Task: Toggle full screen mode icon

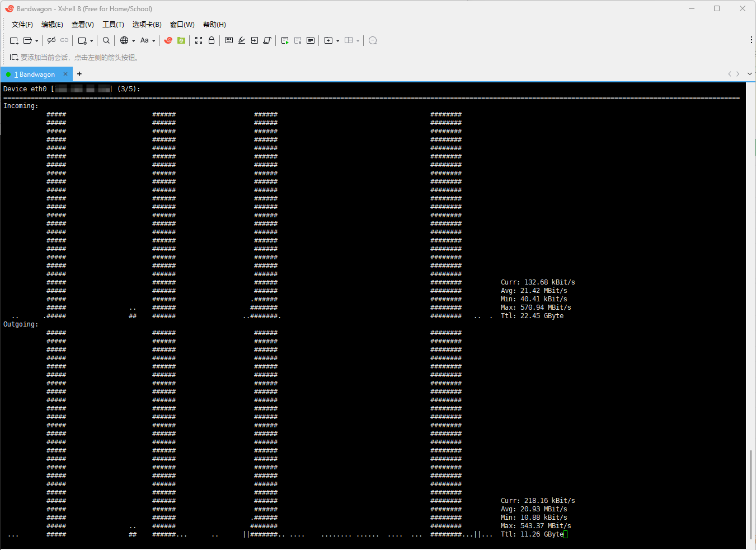Action: [199, 40]
